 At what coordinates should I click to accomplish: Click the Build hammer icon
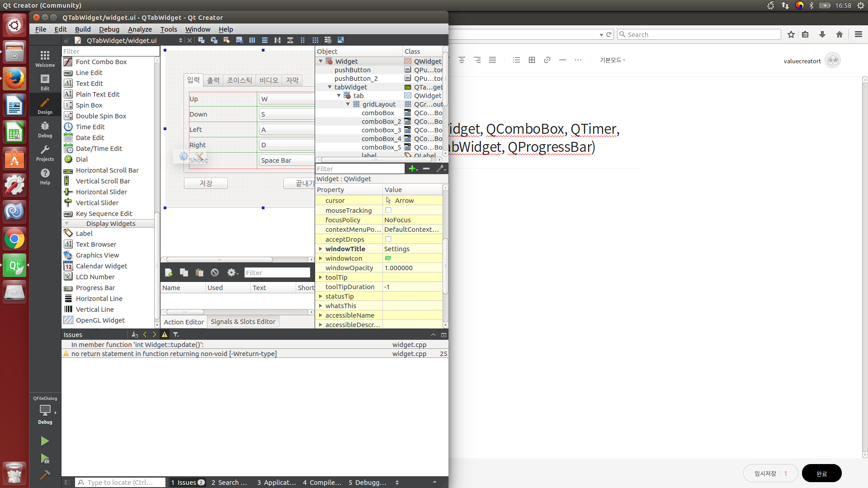click(45, 475)
